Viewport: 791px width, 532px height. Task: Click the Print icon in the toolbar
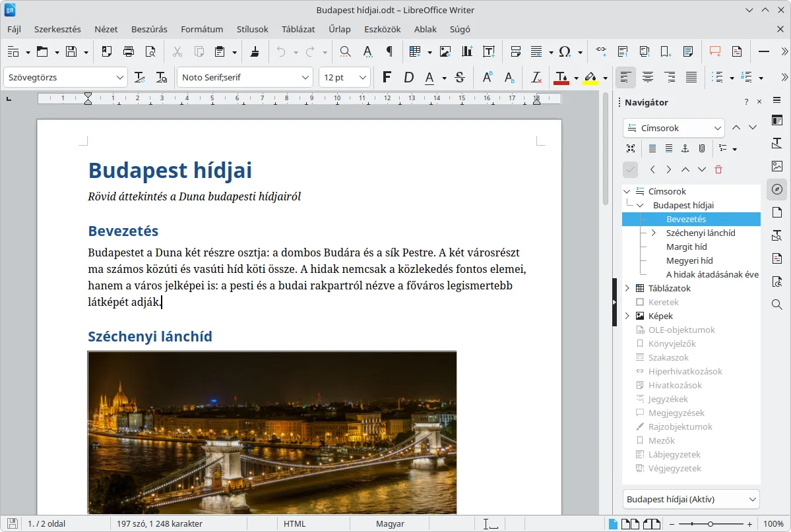click(129, 51)
